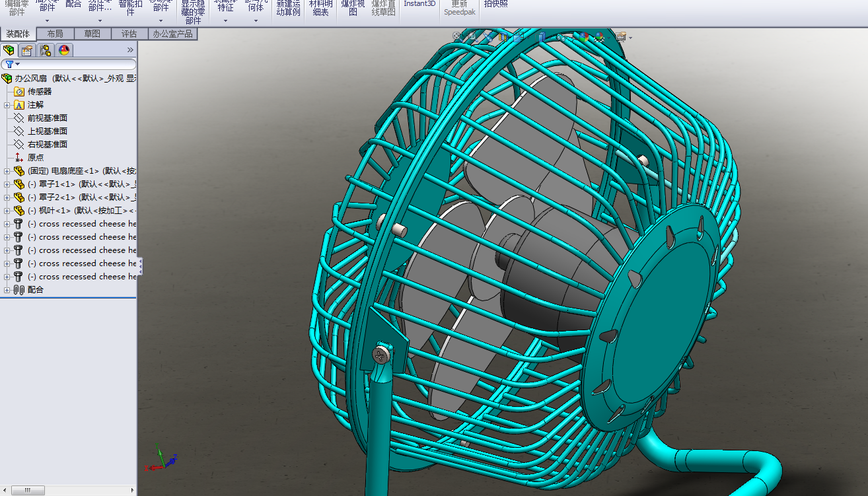868x496 pixels.
Task: Click the tree filter funnel icon
Action: point(9,64)
